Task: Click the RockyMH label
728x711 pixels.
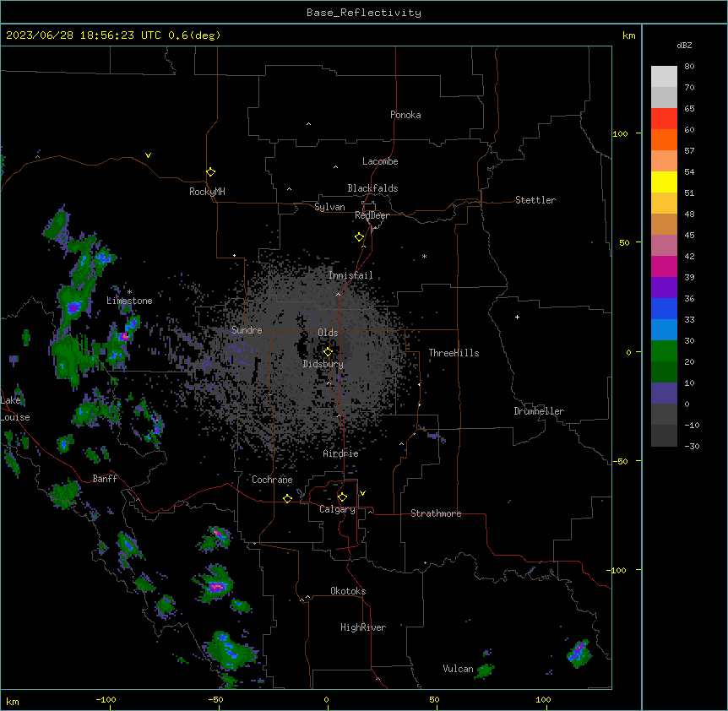Action: coord(207,192)
